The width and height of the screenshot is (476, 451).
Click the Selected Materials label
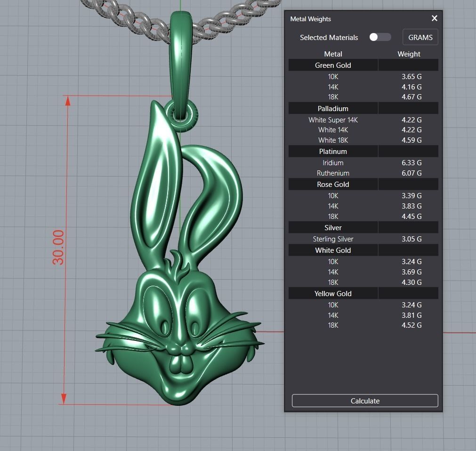coord(329,38)
